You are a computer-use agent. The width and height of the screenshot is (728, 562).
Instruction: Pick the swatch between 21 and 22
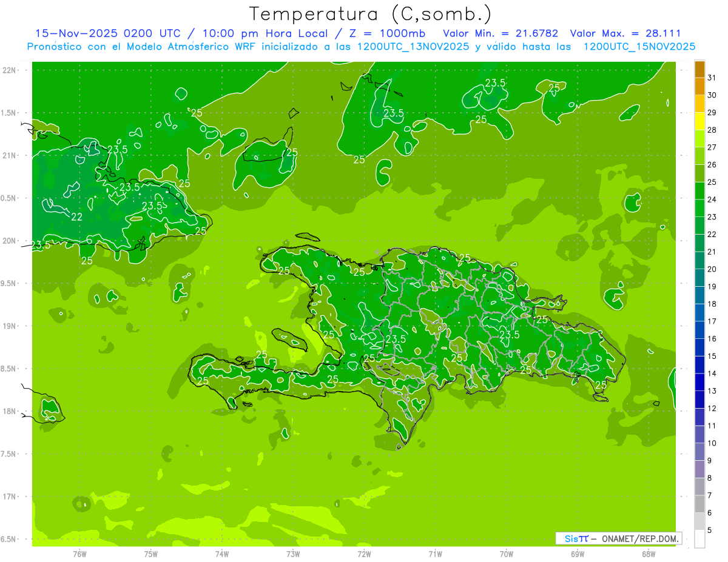[x=699, y=243]
